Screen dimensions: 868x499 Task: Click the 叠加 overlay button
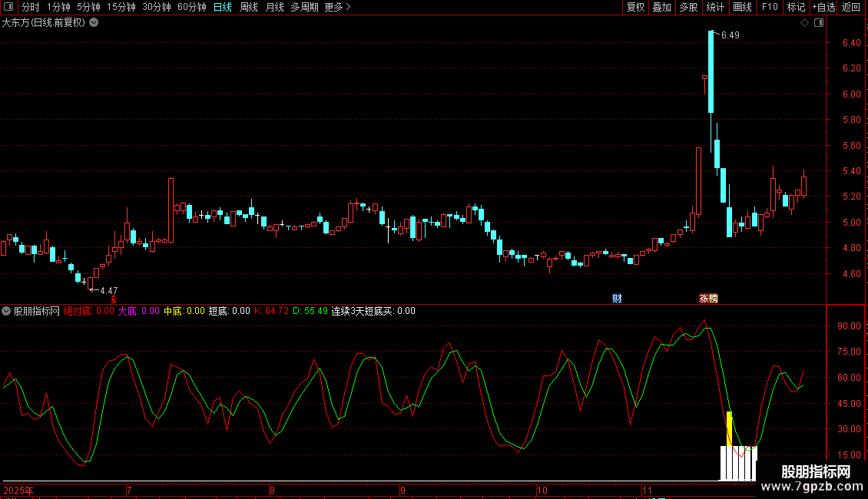[x=662, y=7]
